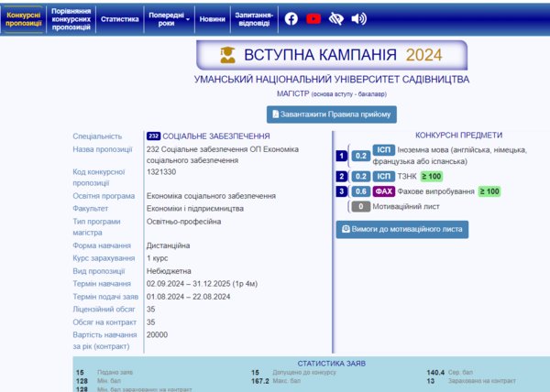This screenshot has height=392, width=550.
Task: Open Вимоги до мотиваційного листа
Action: pos(403,229)
